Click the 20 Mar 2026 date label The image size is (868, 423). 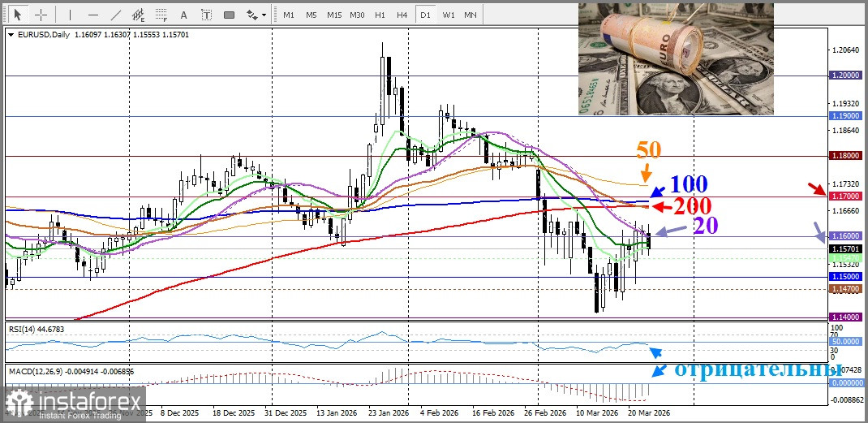click(649, 413)
